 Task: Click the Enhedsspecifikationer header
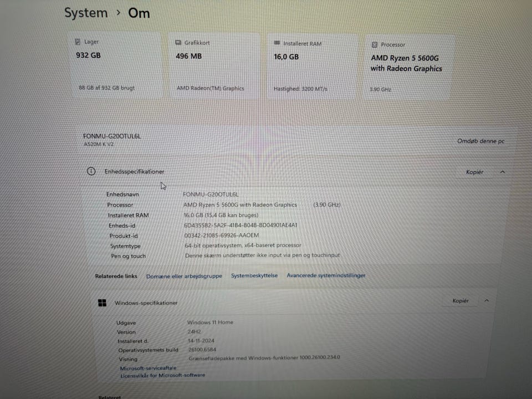(x=134, y=172)
